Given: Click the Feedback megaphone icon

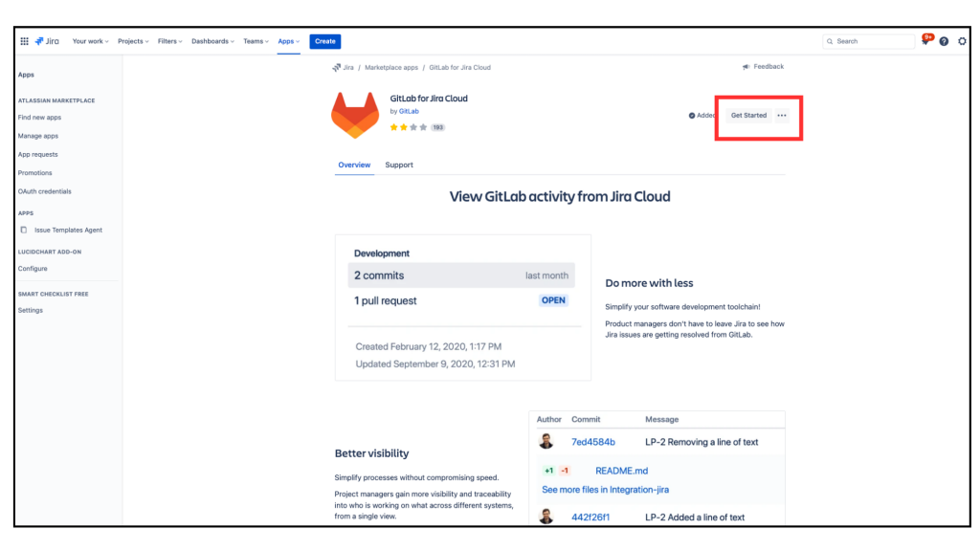Looking at the screenshot, I should tap(746, 67).
